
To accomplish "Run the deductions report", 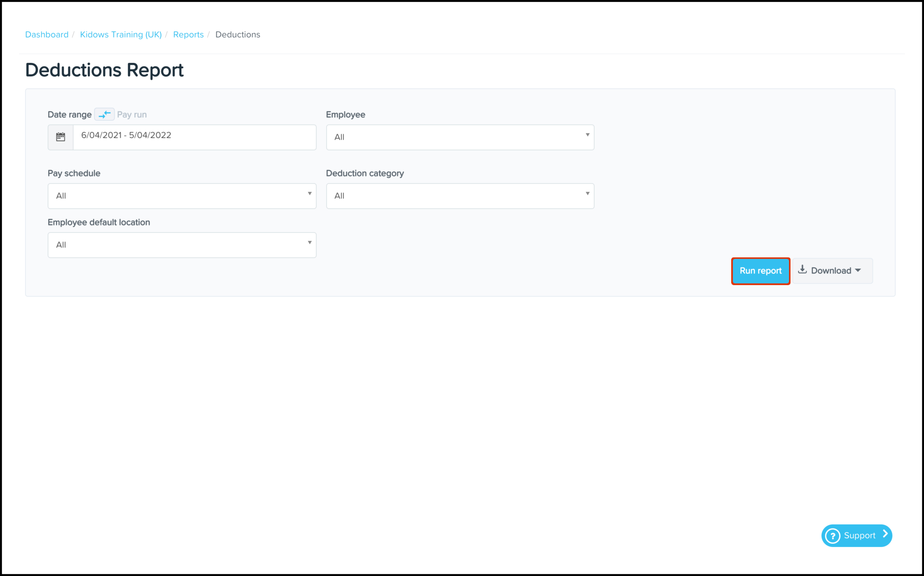I will [760, 271].
